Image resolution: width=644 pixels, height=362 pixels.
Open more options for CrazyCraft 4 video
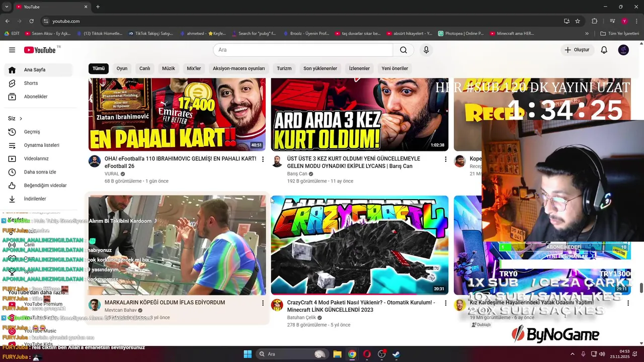pyautogui.click(x=445, y=303)
